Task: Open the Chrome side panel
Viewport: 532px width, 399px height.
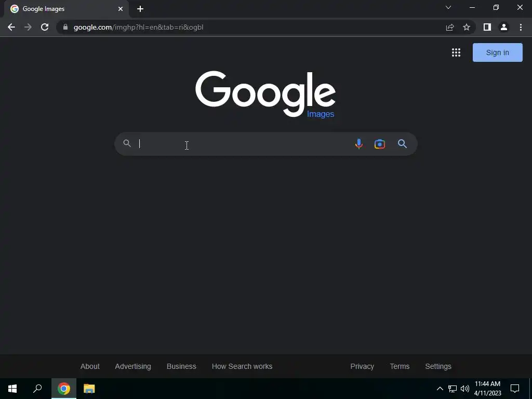Action: point(487,27)
